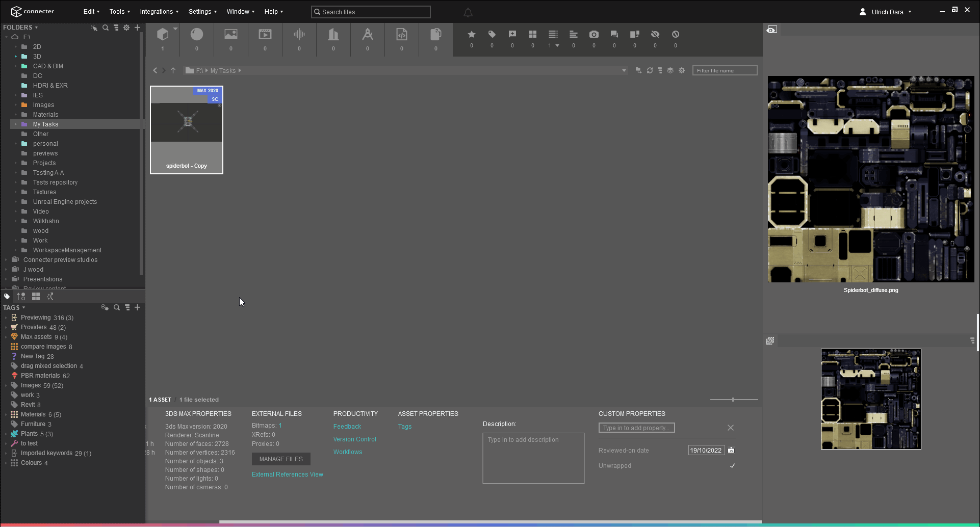Viewport: 980px width, 527px height.
Task: Open the Window menu
Action: coord(241,12)
